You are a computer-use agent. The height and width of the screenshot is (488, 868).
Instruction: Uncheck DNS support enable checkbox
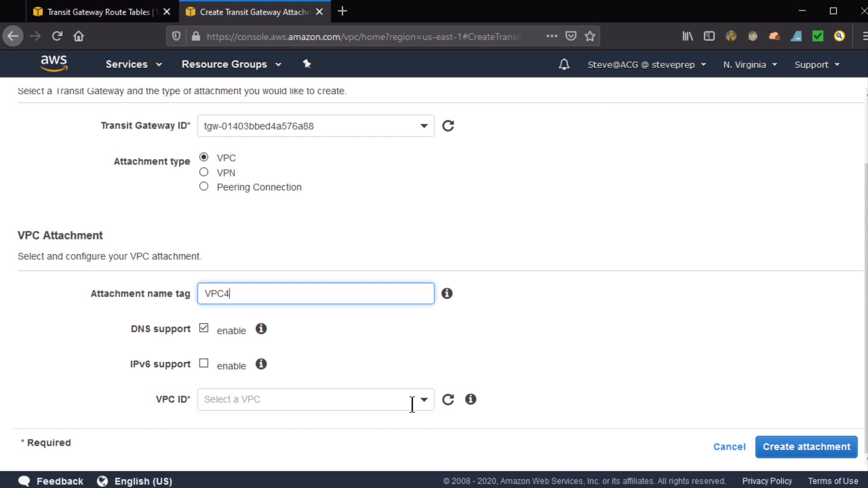[x=204, y=328]
